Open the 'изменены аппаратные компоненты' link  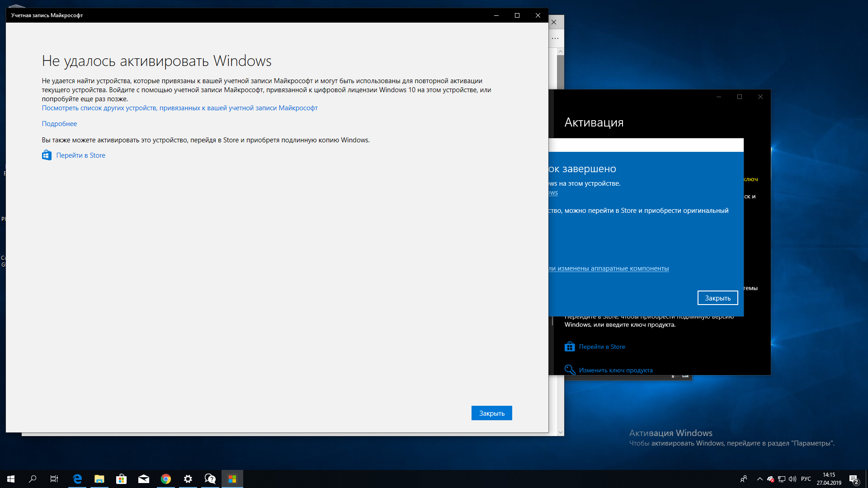click(609, 268)
